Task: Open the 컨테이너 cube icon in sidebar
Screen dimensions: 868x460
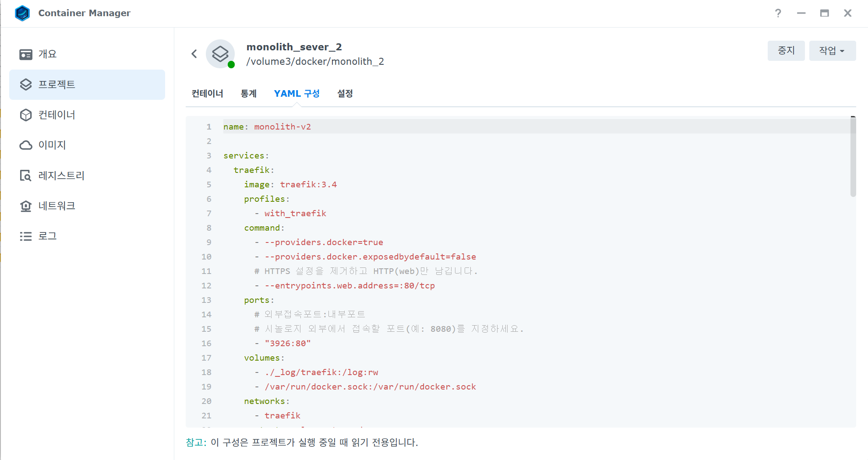Action: 26,115
